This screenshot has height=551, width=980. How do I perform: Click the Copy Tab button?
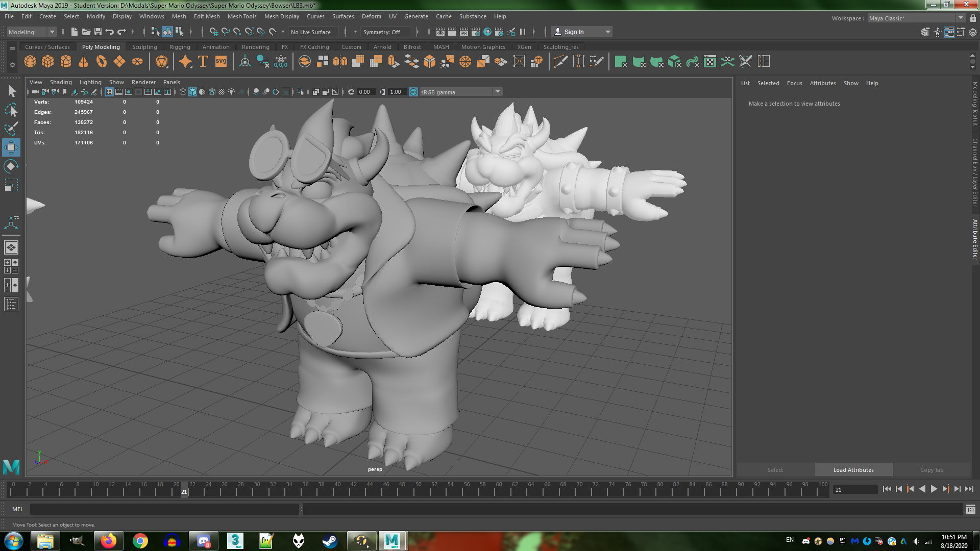point(932,470)
